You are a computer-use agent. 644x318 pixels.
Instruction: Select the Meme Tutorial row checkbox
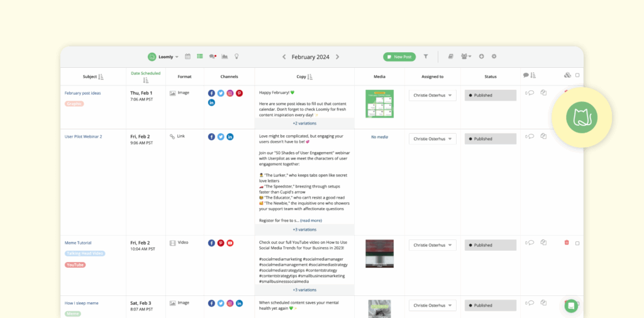pos(577,243)
